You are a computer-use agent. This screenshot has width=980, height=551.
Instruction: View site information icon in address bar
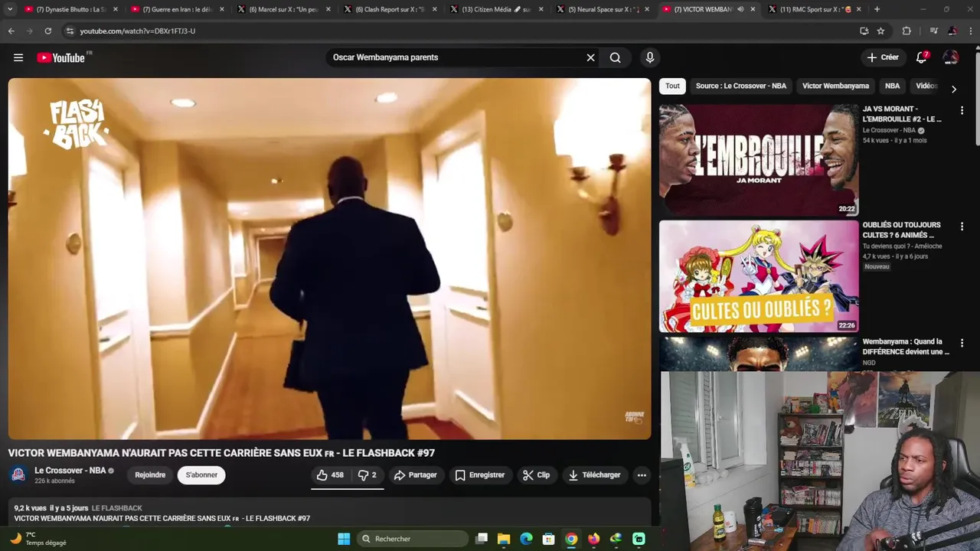pyautogui.click(x=70, y=31)
